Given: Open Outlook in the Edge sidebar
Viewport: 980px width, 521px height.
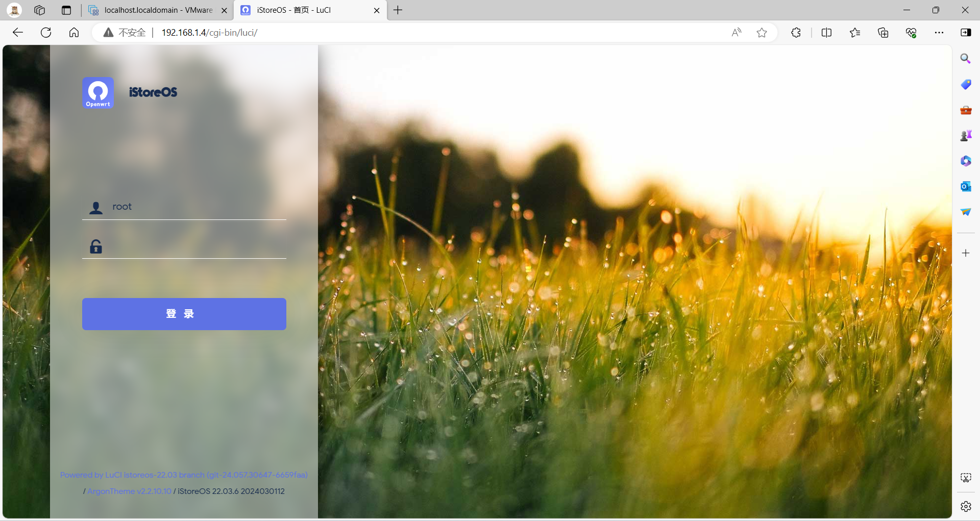Looking at the screenshot, I should click(x=966, y=186).
